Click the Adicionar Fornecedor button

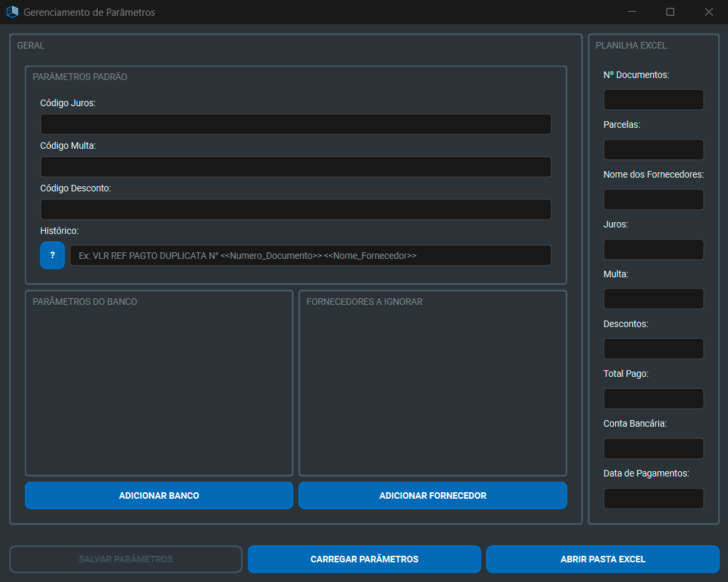[x=433, y=495]
